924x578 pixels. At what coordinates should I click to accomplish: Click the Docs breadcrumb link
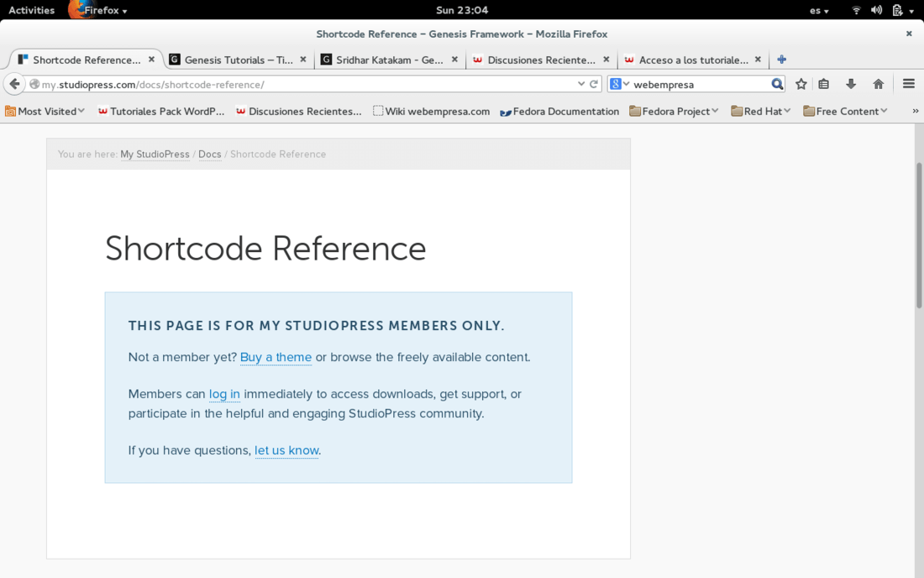pyautogui.click(x=210, y=155)
